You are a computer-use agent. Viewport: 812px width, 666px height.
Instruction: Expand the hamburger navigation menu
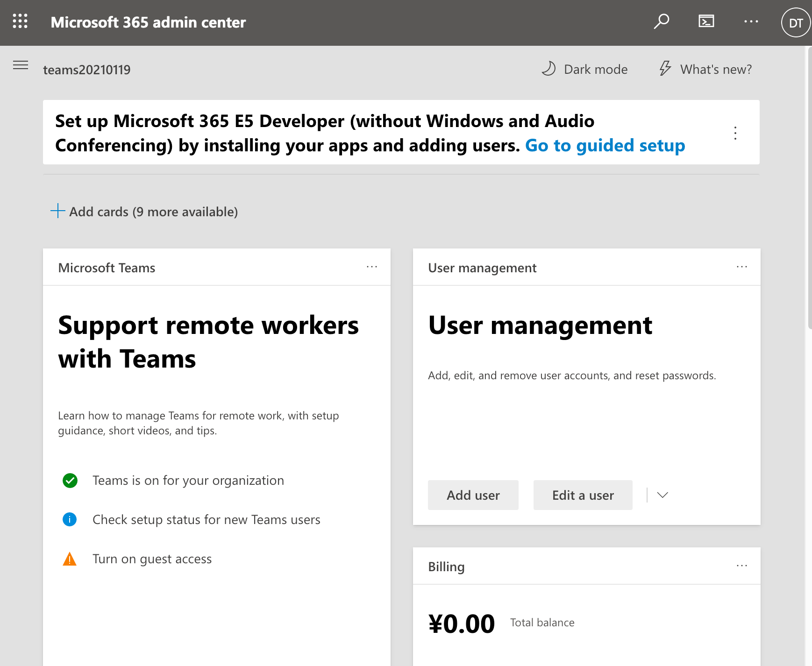pos(21,65)
